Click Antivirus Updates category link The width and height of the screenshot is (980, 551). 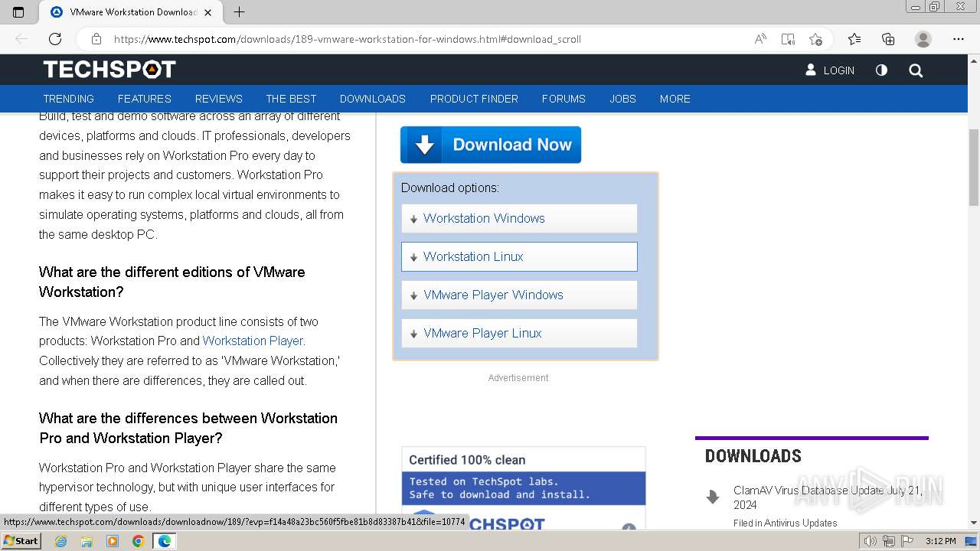tap(800, 523)
